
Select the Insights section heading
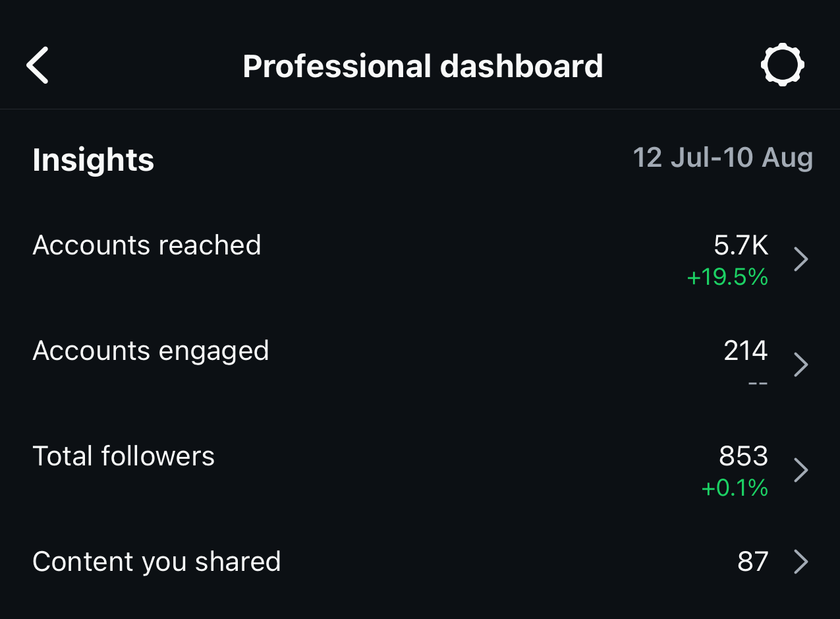point(93,160)
